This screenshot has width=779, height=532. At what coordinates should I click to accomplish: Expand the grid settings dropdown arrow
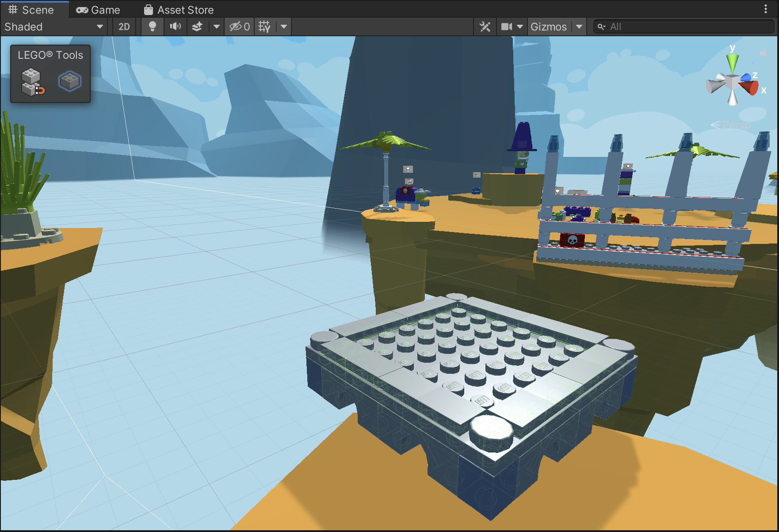[284, 27]
